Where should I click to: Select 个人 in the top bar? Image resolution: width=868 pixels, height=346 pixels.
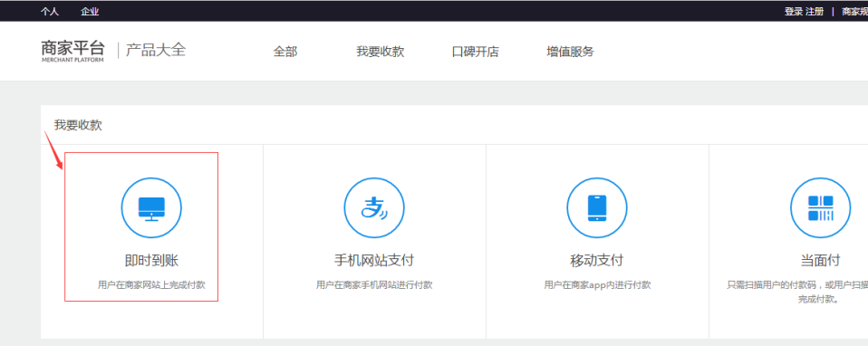(50, 11)
